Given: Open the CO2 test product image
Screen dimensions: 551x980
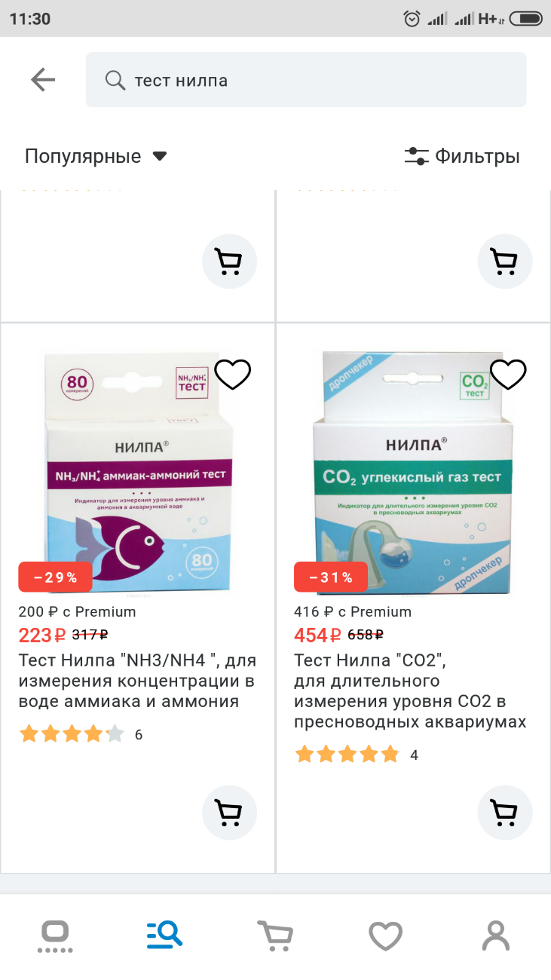Looking at the screenshot, I should (412, 472).
